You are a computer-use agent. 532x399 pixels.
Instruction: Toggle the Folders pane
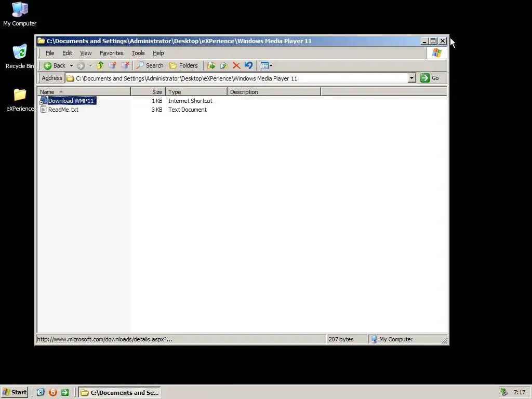[x=183, y=65]
